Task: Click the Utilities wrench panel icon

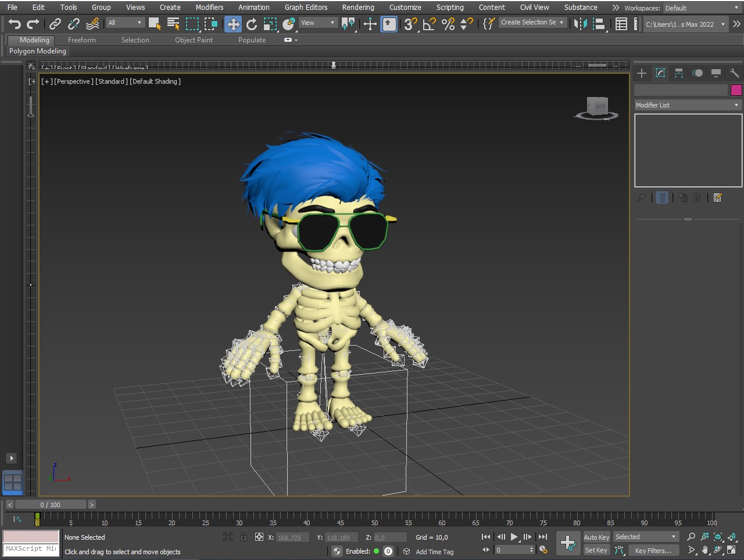Action: [x=734, y=73]
